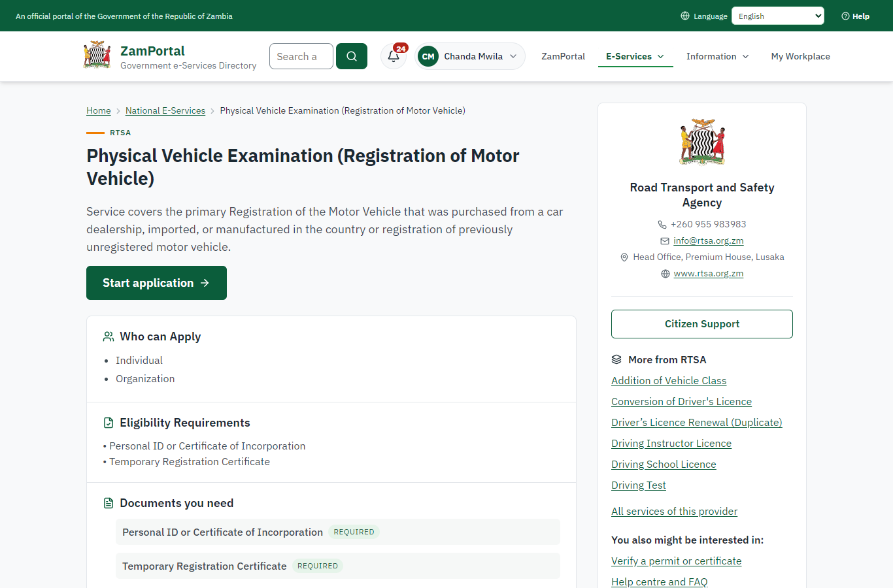Open Driving Instructor Licence link
Screen dimensions: 893x588
pos(671,444)
